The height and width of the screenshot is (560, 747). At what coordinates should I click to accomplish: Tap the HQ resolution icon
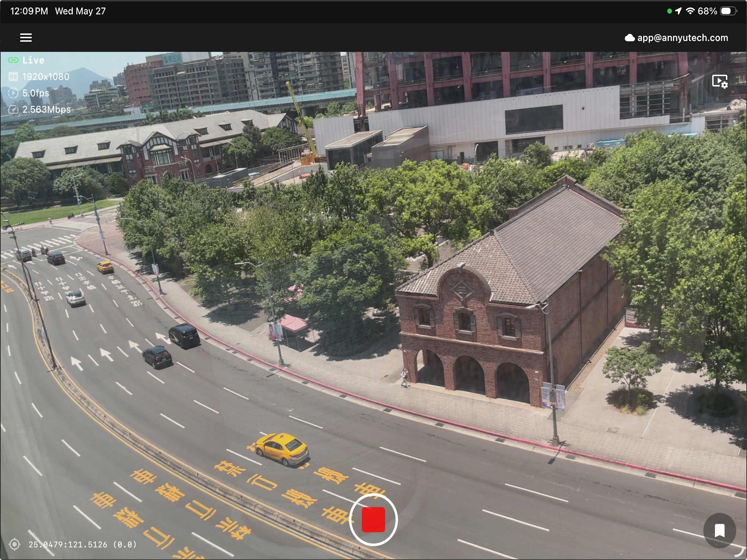coord(13,77)
